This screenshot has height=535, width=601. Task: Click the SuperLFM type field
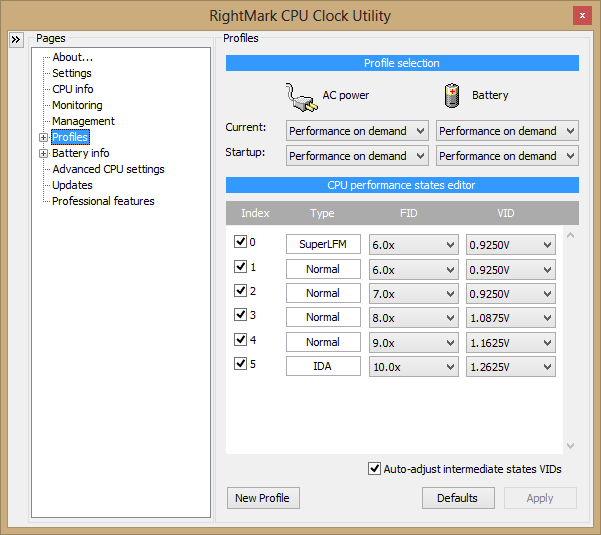pyautogui.click(x=323, y=244)
